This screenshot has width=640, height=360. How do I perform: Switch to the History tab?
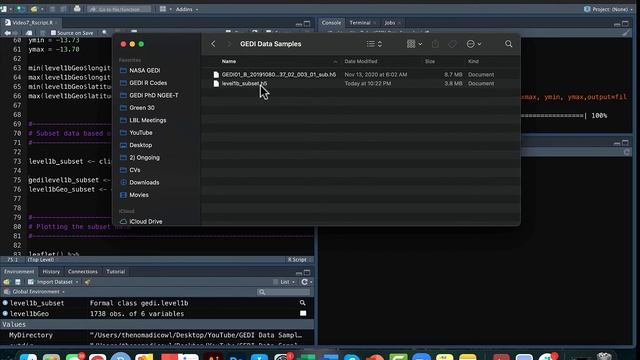pos(51,271)
